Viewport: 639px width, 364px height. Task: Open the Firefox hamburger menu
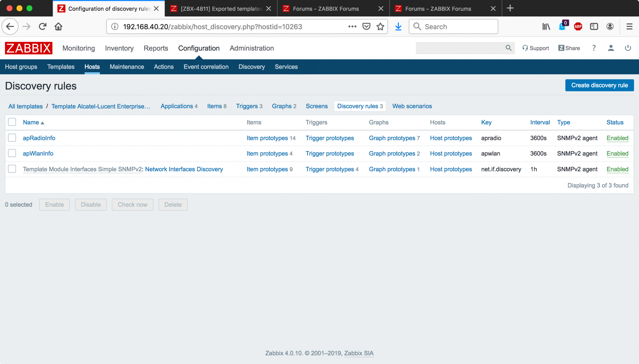[x=629, y=27]
